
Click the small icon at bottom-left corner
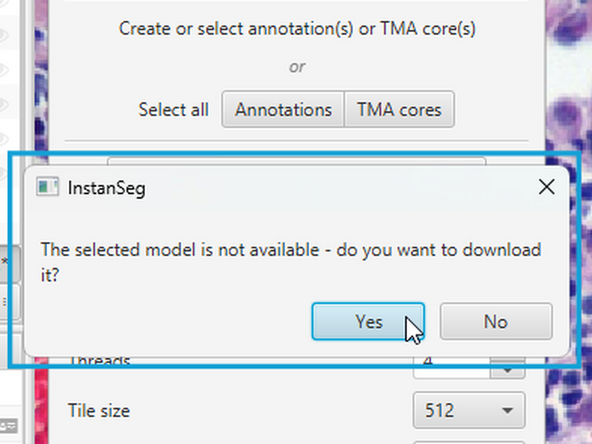8,426
